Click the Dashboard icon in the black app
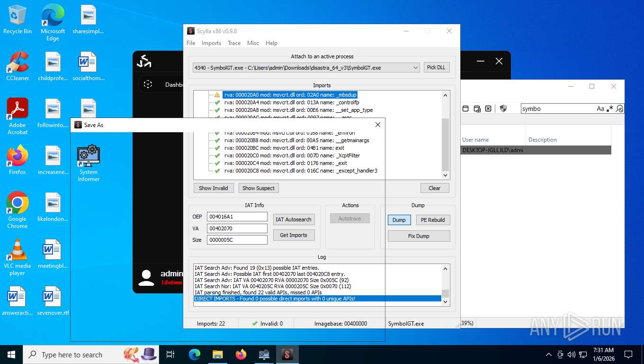Image resolution: width=644 pixels, height=364 pixels. [148, 84]
